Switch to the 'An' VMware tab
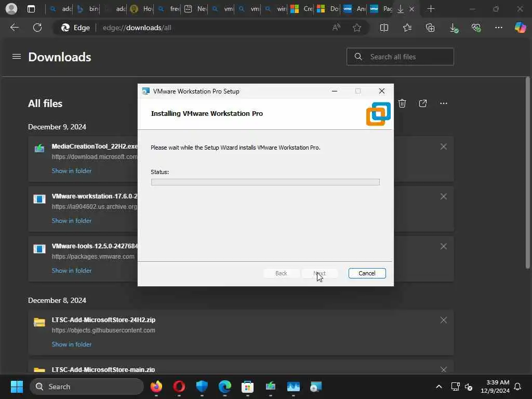 tap(354, 9)
